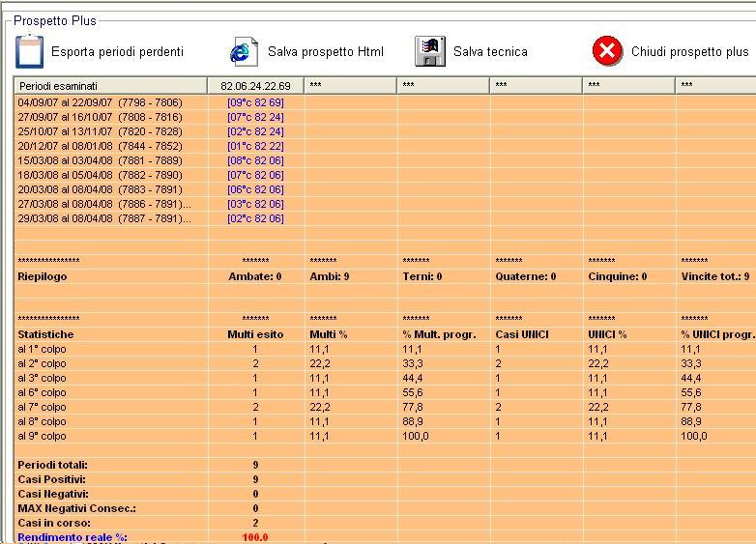Click the Internet Explorer icon for HTML save
This screenshot has height=544, width=756.
[x=244, y=50]
